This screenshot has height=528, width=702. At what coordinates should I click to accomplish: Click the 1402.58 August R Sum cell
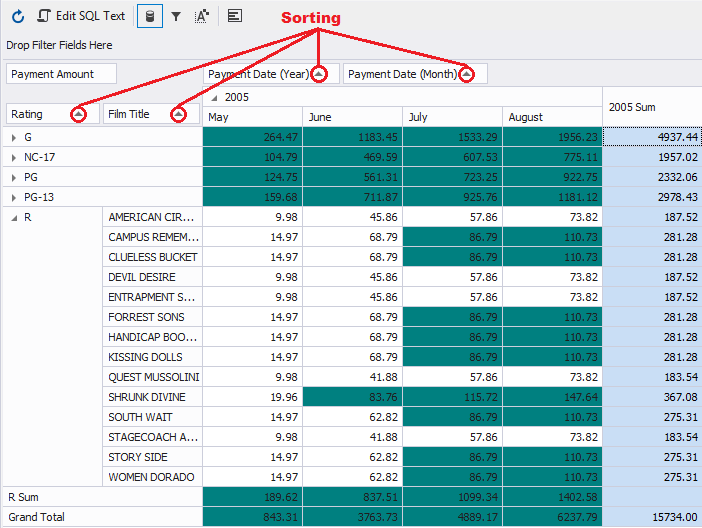[552, 497]
